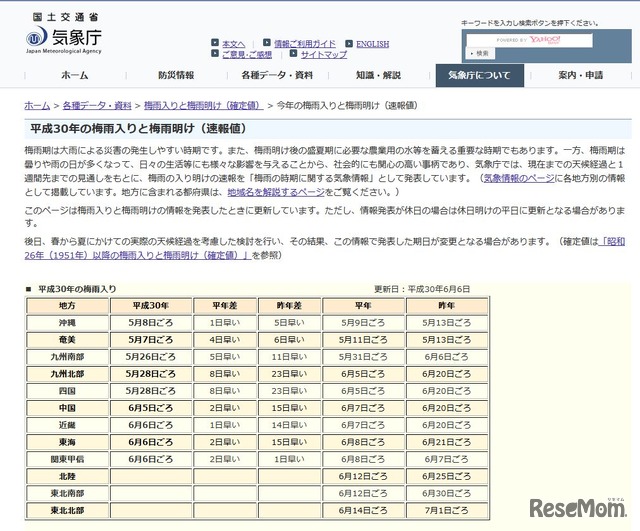Click the 九州南部 row label

click(x=67, y=357)
